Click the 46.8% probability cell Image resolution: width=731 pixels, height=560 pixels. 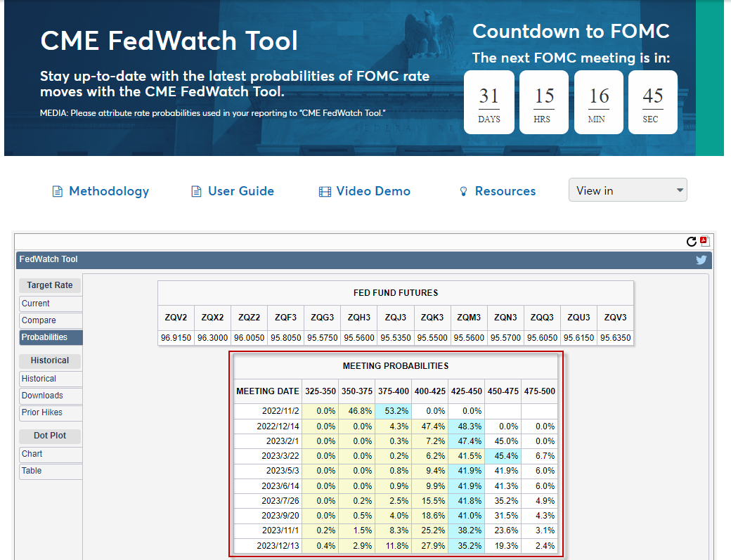[356, 411]
